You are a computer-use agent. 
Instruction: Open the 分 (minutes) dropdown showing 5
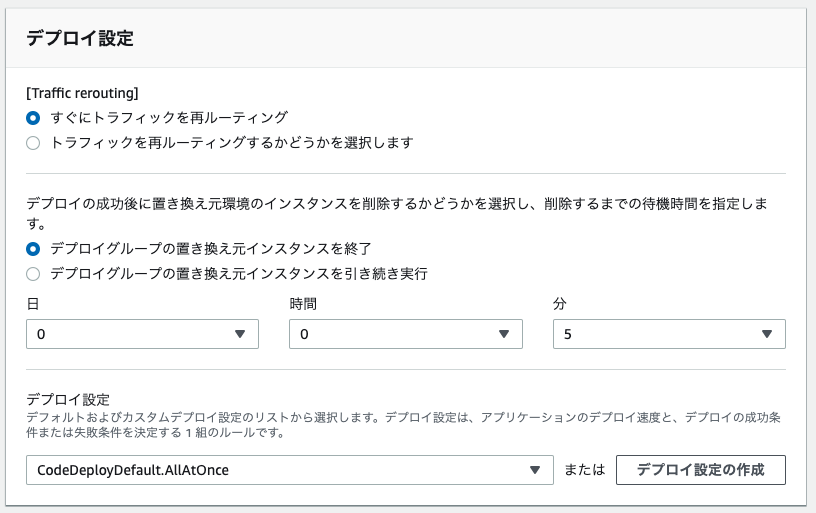coord(668,335)
